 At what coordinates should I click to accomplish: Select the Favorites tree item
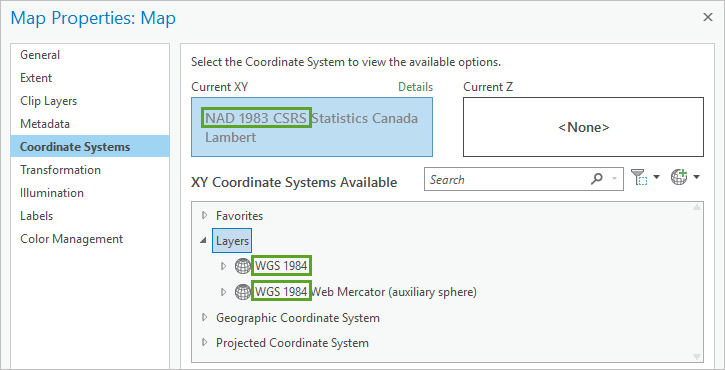pos(239,216)
